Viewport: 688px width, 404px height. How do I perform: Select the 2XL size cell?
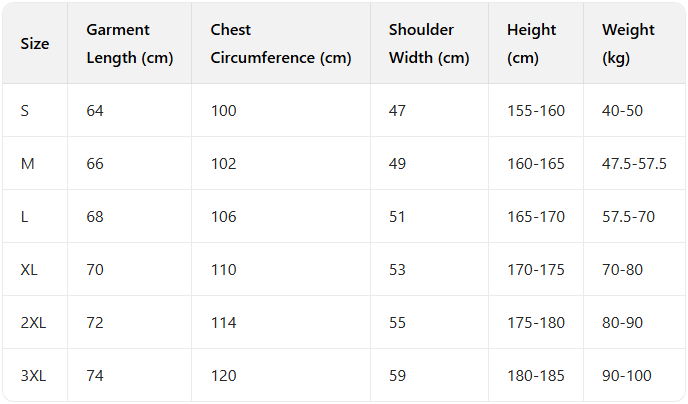(x=34, y=323)
